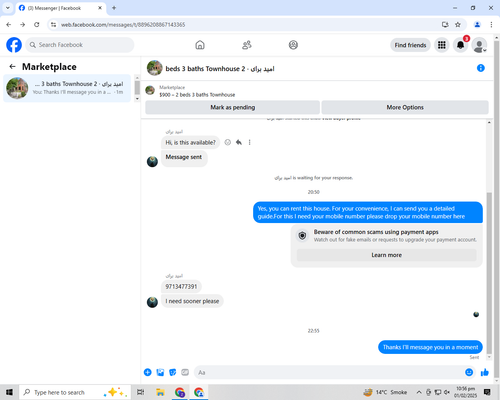
Task: Click Learn more on the scam warning
Action: click(x=386, y=255)
